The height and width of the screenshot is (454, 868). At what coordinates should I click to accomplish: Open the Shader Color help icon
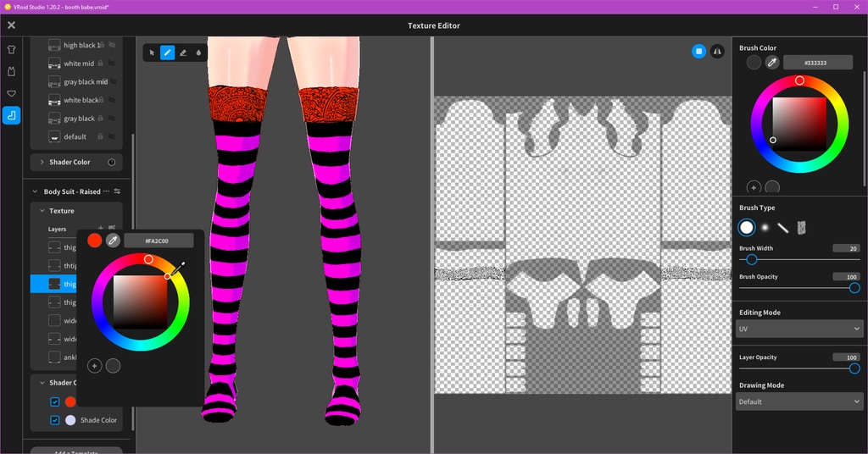click(112, 162)
